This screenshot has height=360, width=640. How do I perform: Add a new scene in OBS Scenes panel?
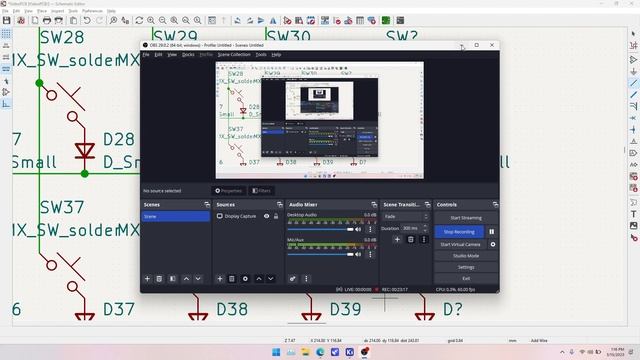coord(147,279)
